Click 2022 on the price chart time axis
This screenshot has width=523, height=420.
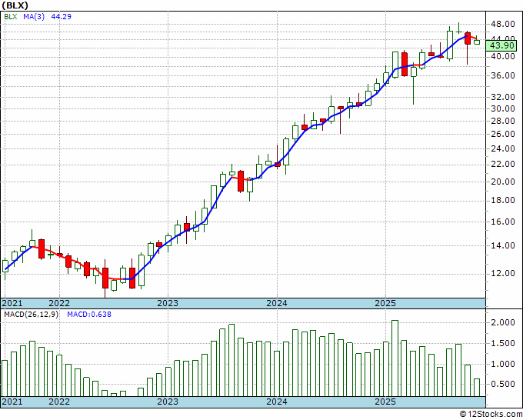click(x=59, y=304)
